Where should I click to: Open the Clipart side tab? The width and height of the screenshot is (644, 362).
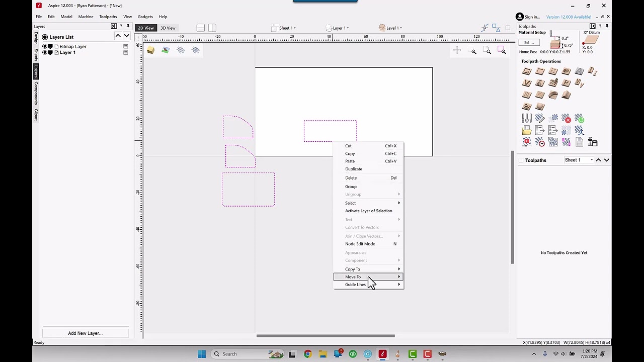coord(36,114)
